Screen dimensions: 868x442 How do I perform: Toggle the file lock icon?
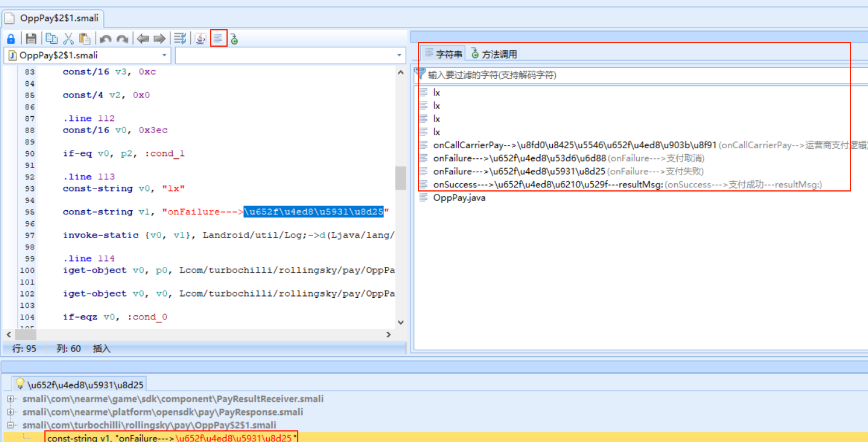[11, 38]
